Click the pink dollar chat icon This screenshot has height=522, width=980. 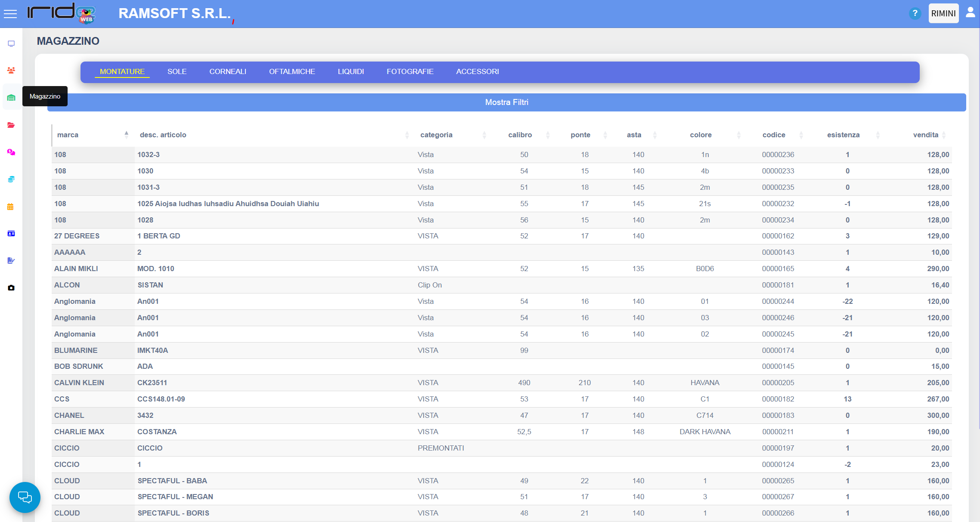pos(11,152)
